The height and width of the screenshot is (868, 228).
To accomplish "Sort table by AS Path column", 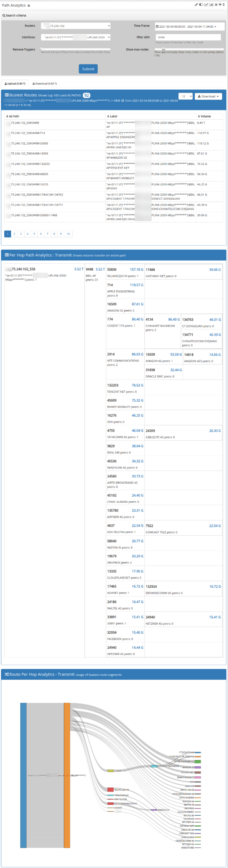I will tap(13, 116).
